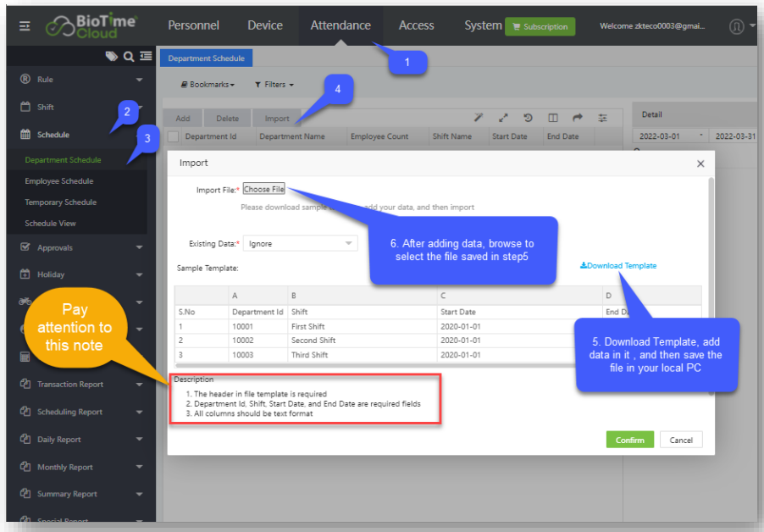Tick the select-all checkbox beside Department Id

point(173,136)
